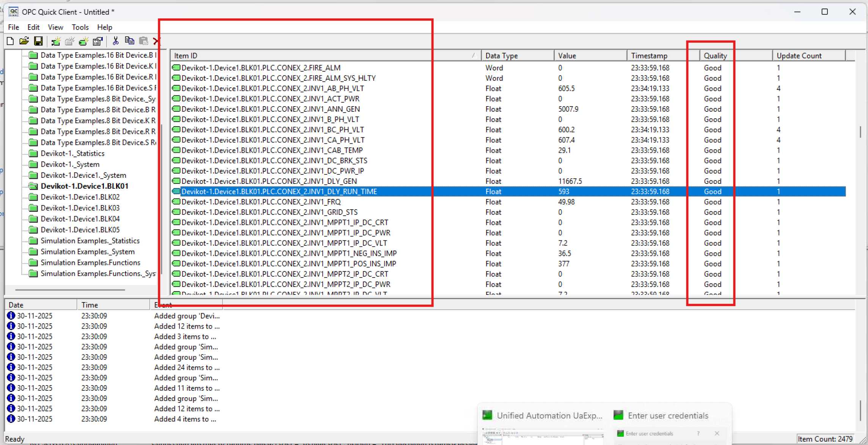Save project with floppy disk icon
The width and height of the screenshot is (868, 445).
pyautogui.click(x=38, y=41)
